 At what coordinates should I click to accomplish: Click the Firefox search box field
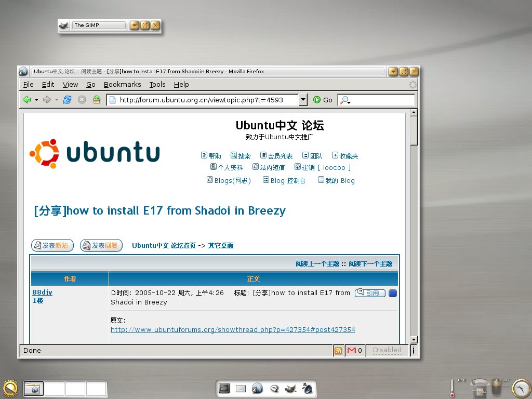[x=376, y=100]
